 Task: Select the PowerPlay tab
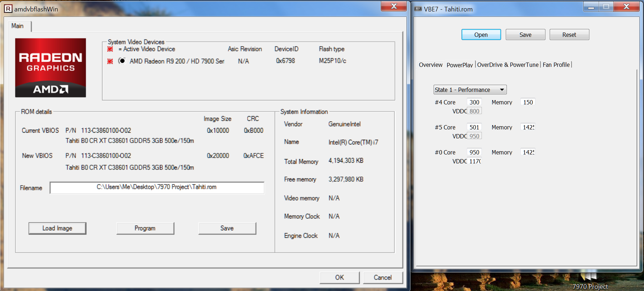tap(460, 65)
